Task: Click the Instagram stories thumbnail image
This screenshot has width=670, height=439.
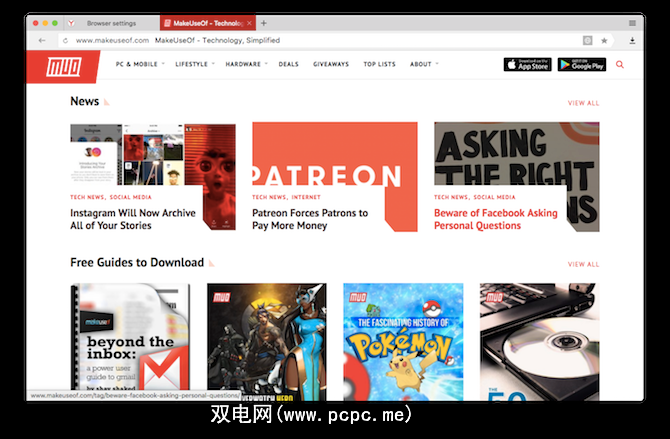Action: [x=153, y=155]
